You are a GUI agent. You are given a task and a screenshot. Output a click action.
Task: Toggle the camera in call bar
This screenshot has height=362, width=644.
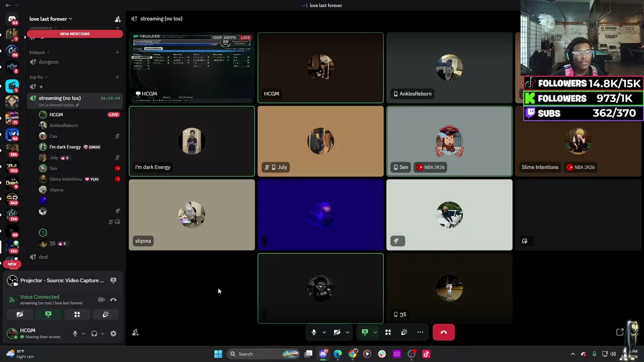337,332
